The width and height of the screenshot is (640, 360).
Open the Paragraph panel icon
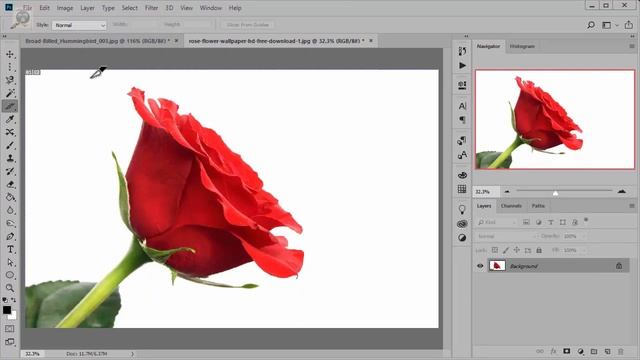pyautogui.click(x=462, y=120)
